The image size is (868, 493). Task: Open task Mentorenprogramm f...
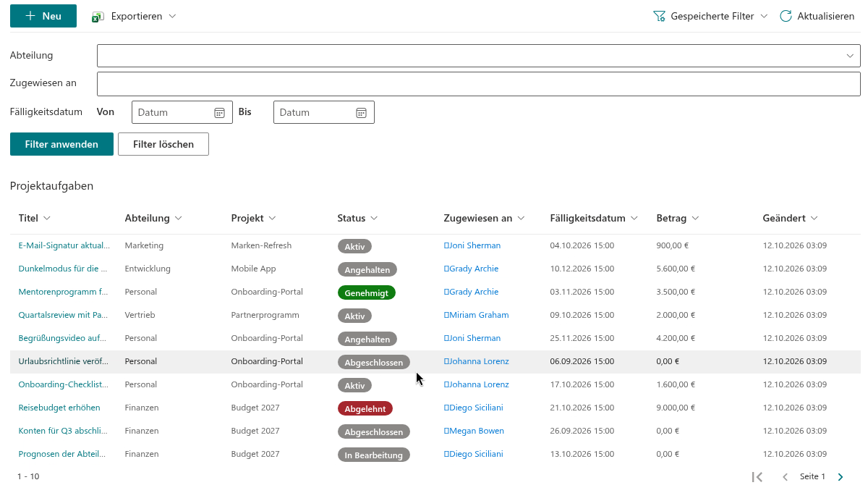[63, 292]
